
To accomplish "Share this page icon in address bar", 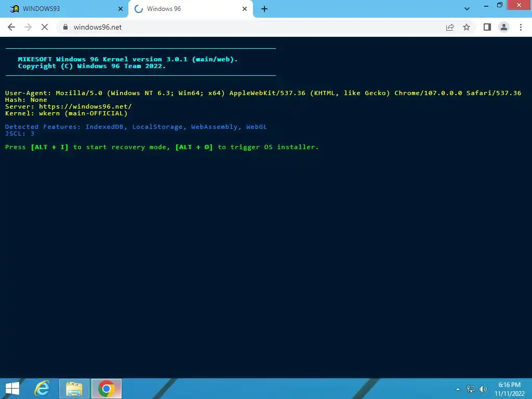I will [x=450, y=27].
